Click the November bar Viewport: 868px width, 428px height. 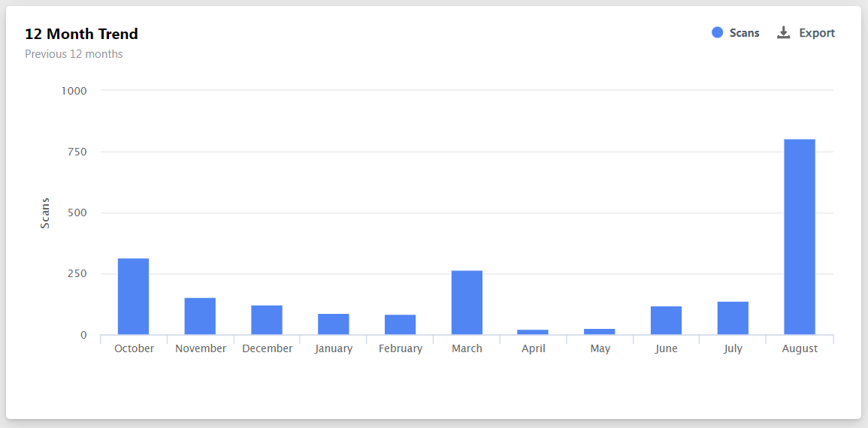click(x=200, y=316)
